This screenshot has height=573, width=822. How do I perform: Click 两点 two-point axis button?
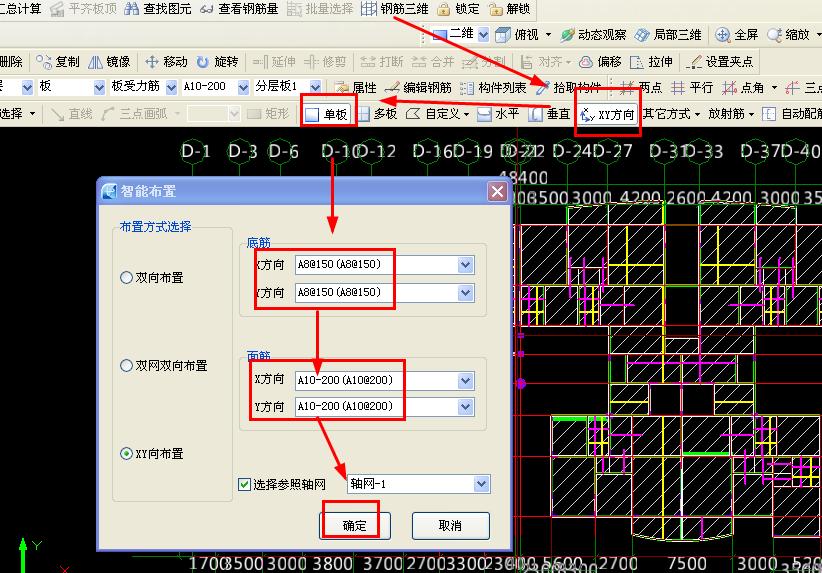(640, 87)
